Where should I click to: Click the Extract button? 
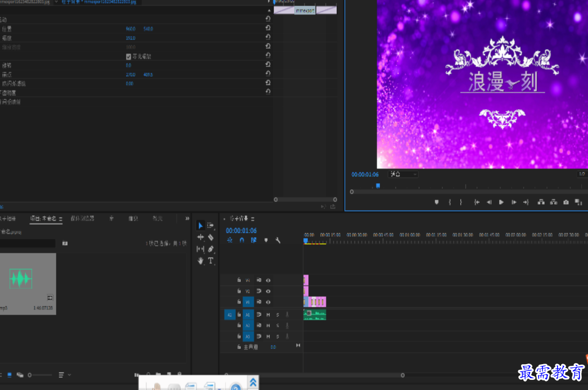pos(554,202)
